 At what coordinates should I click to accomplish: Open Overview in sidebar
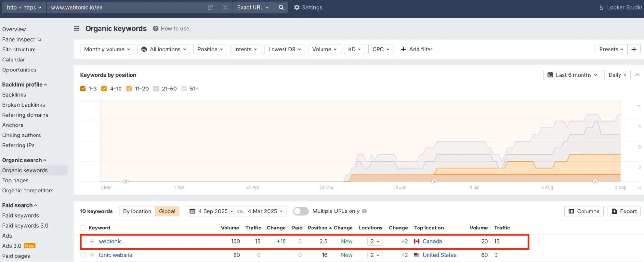tap(14, 29)
